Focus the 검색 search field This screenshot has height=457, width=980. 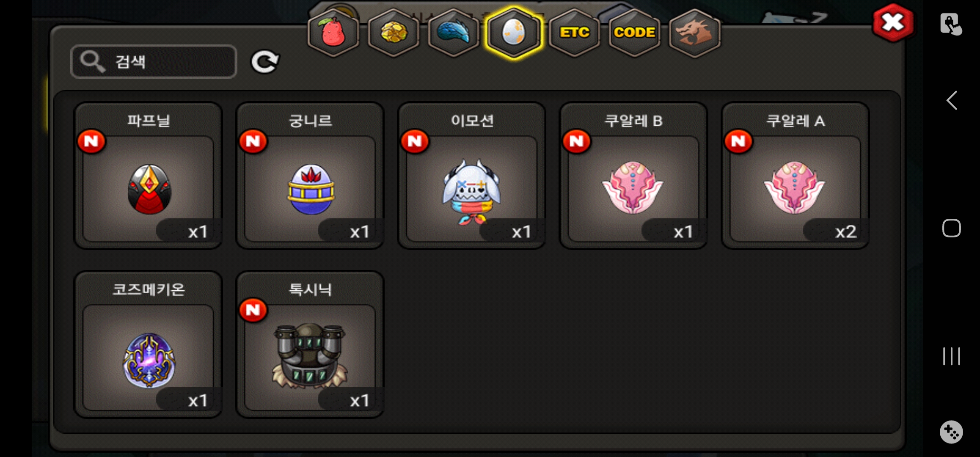pyautogui.click(x=154, y=62)
